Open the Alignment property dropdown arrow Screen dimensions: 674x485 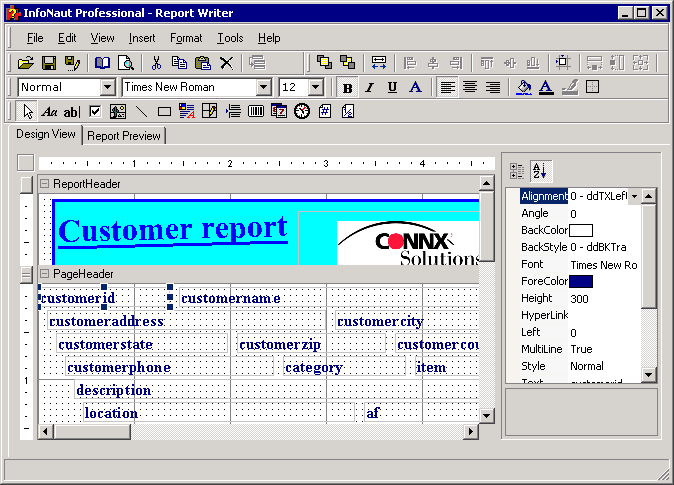point(634,196)
